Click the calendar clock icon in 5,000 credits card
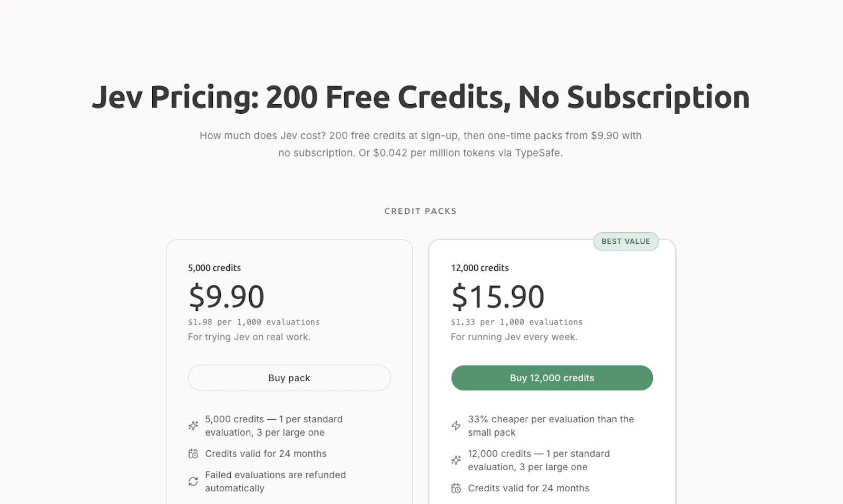Viewport: 843px width, 504px height. pos(193,454)
